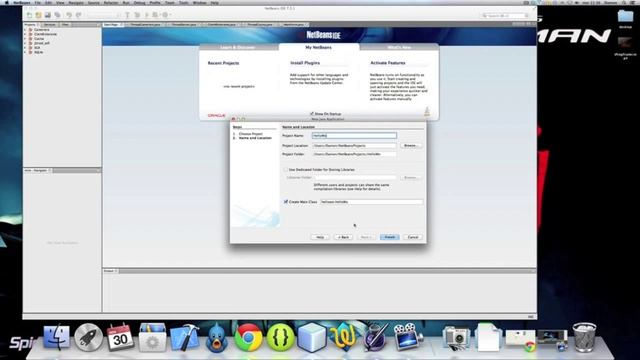Select the Services tab in the sidebar
This screenshot has width=640, height=360.
[49, 25]
